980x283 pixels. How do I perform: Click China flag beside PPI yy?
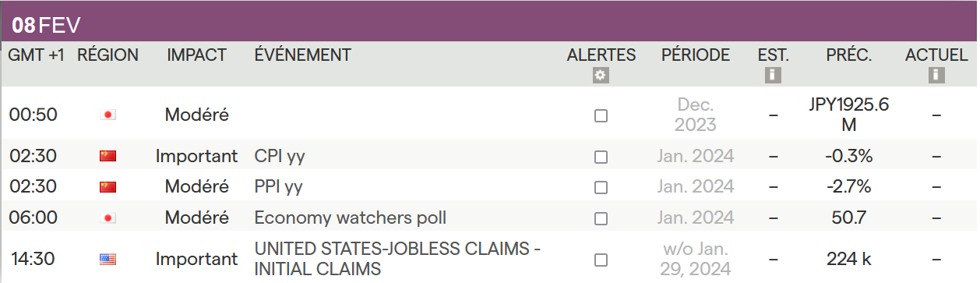point(108,187)
